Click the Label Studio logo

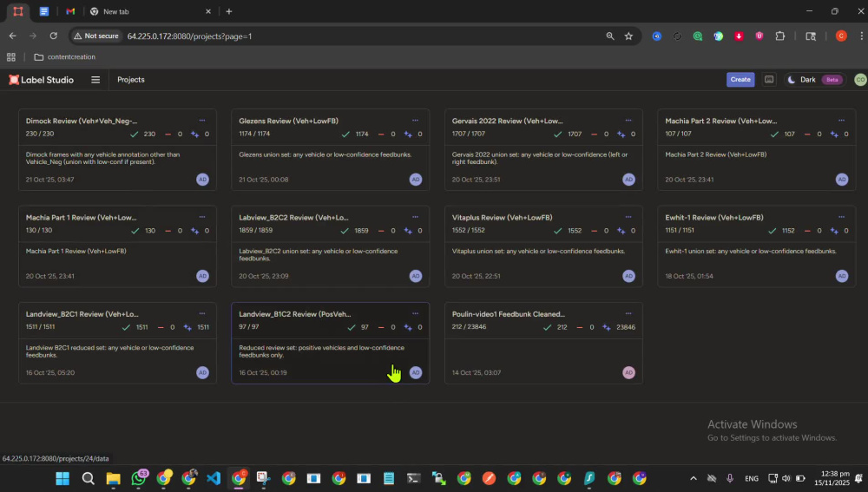pos(41,80)
